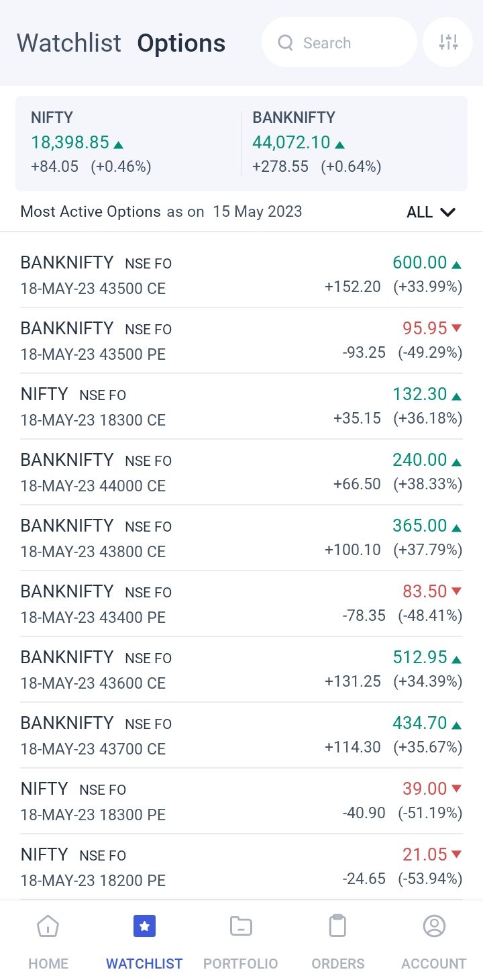Open BANKNIFTY 18-MAY-23 43500 PE row
483x980 pixels.
pyautogui.click(x=241, y=340)
